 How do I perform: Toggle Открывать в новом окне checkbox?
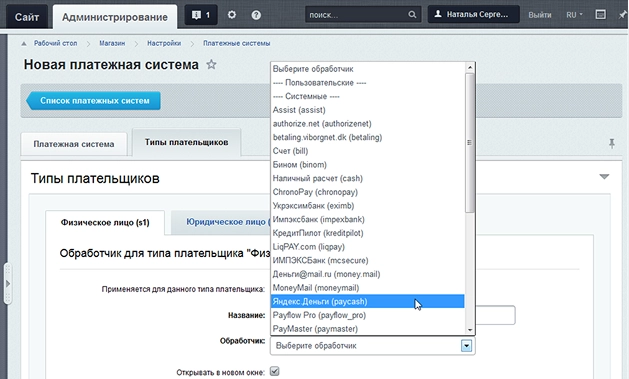[274, 371]
